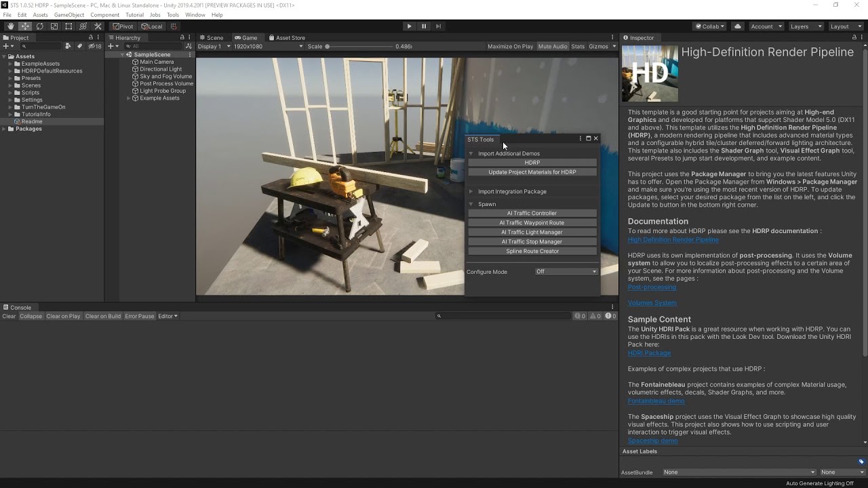Expand Example Assets in Hierarchy
This screenshot has width=868, height=488.
(x=129, y=98)
